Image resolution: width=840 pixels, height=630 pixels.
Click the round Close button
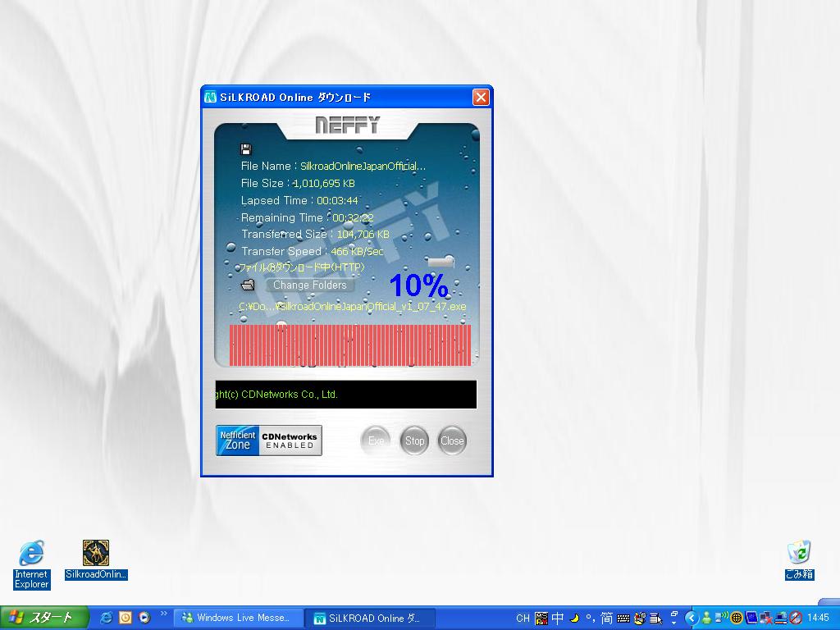(452, 441)
